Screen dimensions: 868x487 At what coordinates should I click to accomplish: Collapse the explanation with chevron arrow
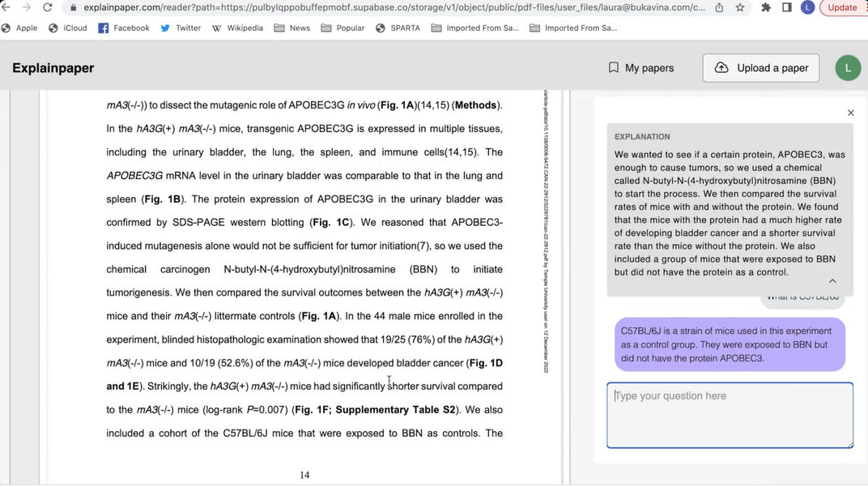click(832, 281)
